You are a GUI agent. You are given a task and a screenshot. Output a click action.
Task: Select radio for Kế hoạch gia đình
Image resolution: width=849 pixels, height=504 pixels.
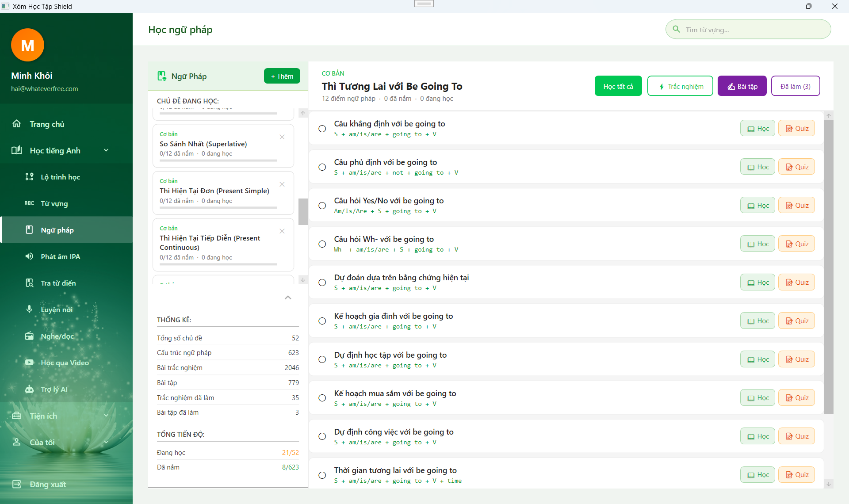click(322, 321)
